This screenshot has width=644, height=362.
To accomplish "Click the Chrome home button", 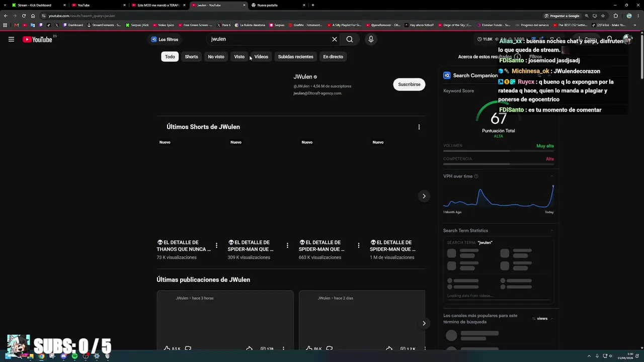I will point(33,16).
